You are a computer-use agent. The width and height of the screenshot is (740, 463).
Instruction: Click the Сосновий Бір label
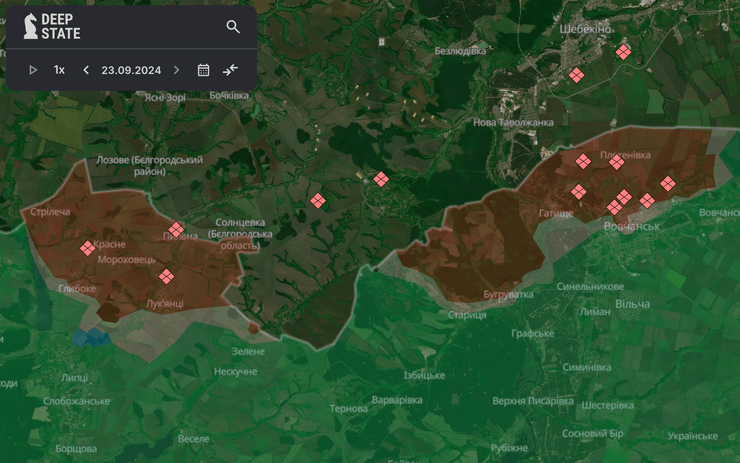[x=593, y=433]
